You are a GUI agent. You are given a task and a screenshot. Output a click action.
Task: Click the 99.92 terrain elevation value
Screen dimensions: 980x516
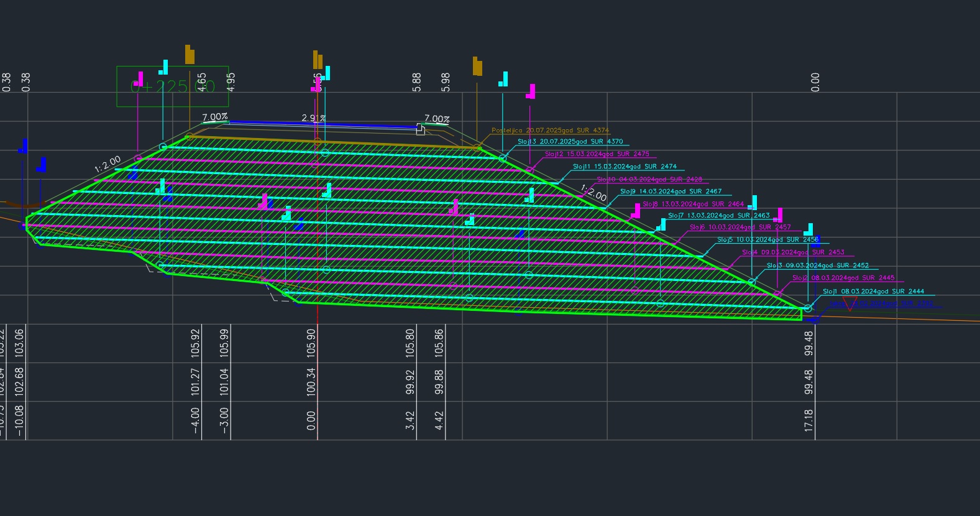(x=410, y=382)
